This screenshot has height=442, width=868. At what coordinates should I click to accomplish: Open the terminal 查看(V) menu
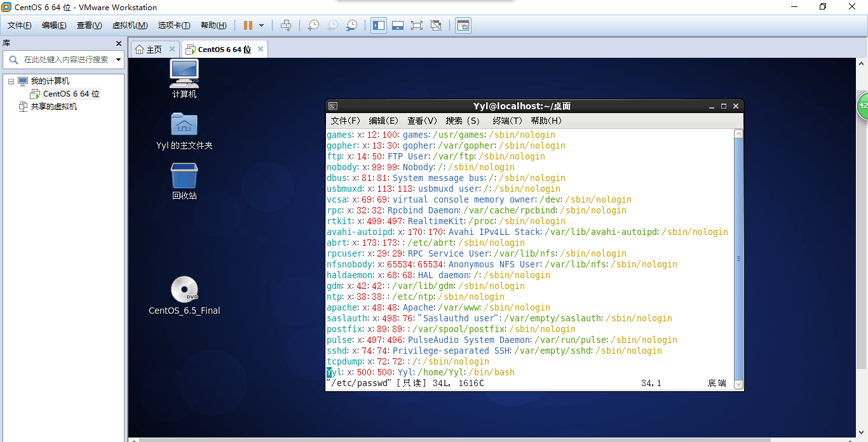point(423,121)
